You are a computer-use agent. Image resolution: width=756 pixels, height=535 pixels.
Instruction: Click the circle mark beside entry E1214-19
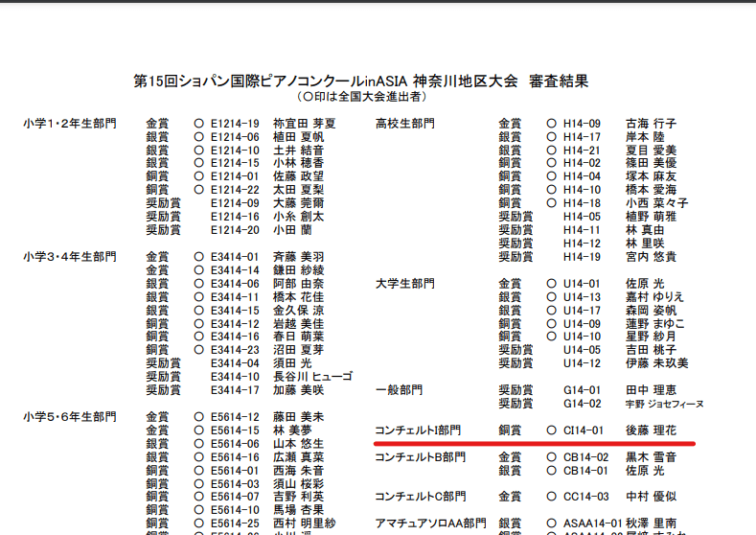coord(199,124)
